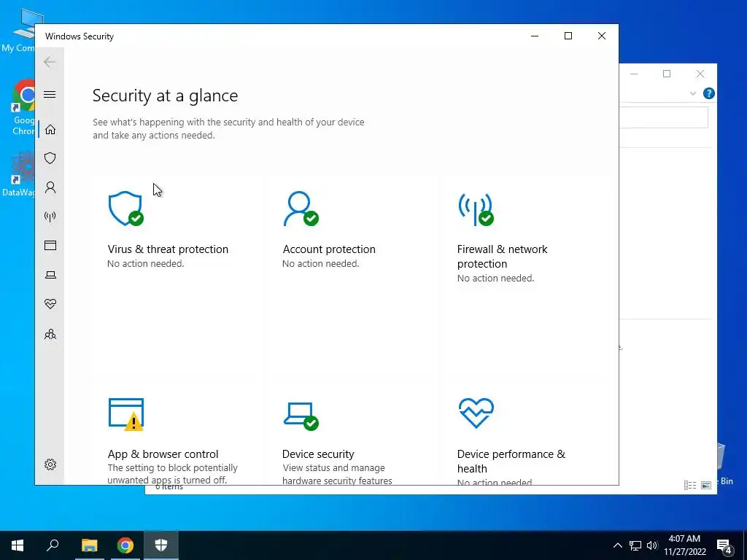The height and width of the screenshot is (560, 747).
Task: Open Account protection from the sidebar person icon
Action: [x=50, y=187]
